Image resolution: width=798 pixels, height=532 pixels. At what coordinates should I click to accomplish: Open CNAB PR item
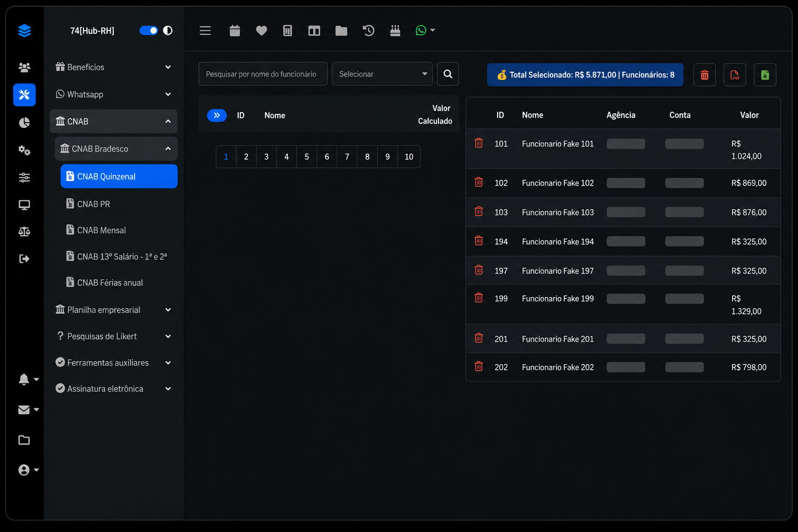pos(119,204)
